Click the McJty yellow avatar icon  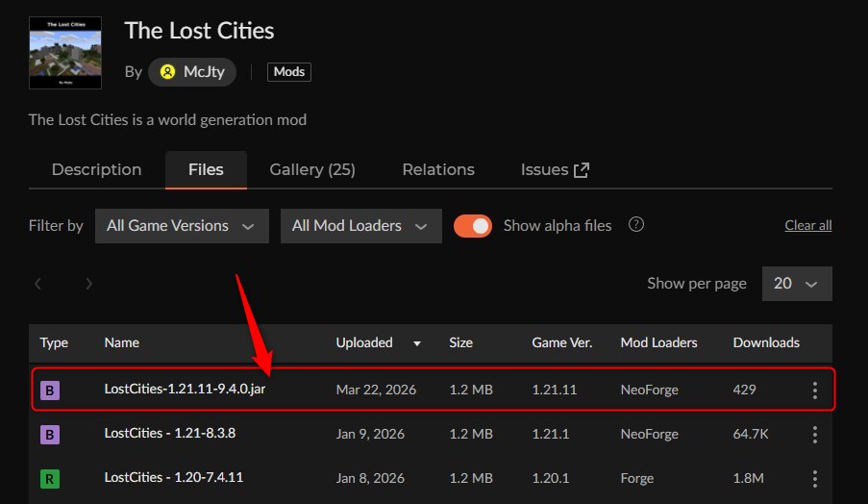coord(167,72)
